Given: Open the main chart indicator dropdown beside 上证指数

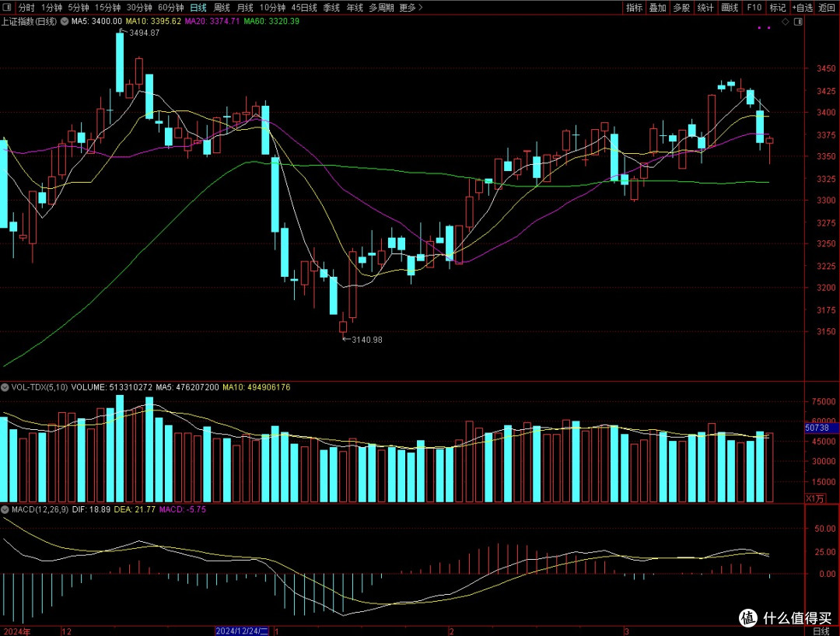Looking at the screenshot, I should tap(65, 22).
